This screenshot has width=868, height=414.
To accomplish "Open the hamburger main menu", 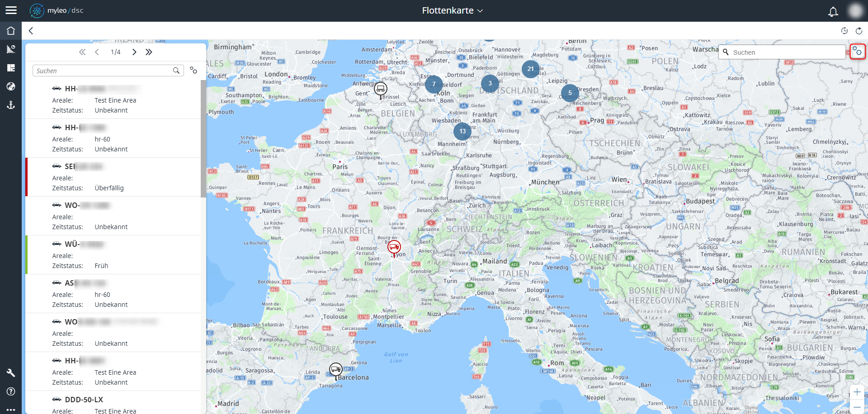I will [11, 10].
